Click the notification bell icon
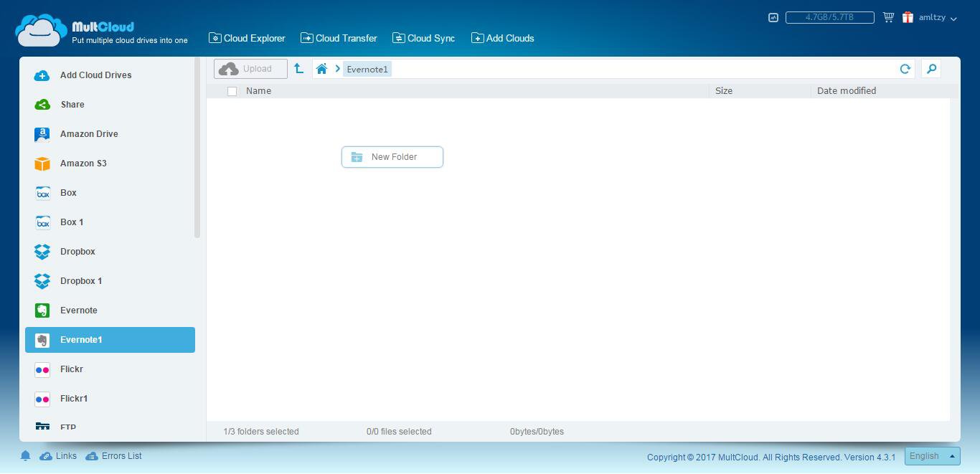The image size is (980, 474). click(25, 456)
